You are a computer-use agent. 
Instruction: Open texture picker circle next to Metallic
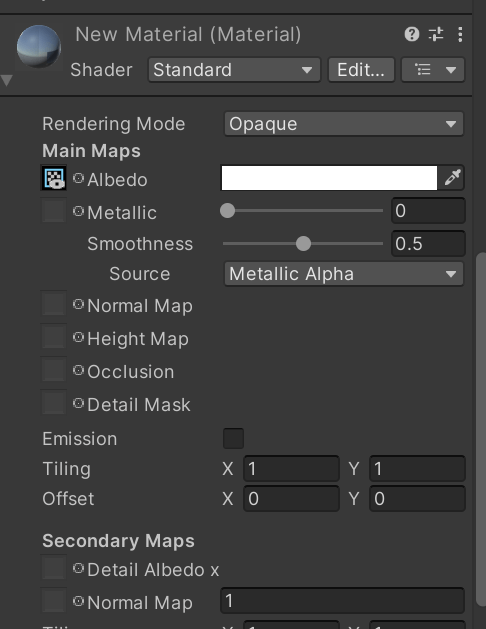(79, 211)
